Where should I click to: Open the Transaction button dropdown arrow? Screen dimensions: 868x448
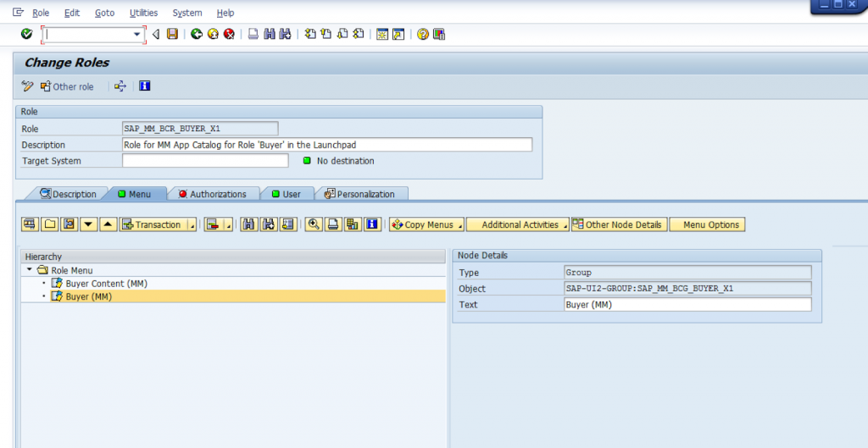click(192, 225)
